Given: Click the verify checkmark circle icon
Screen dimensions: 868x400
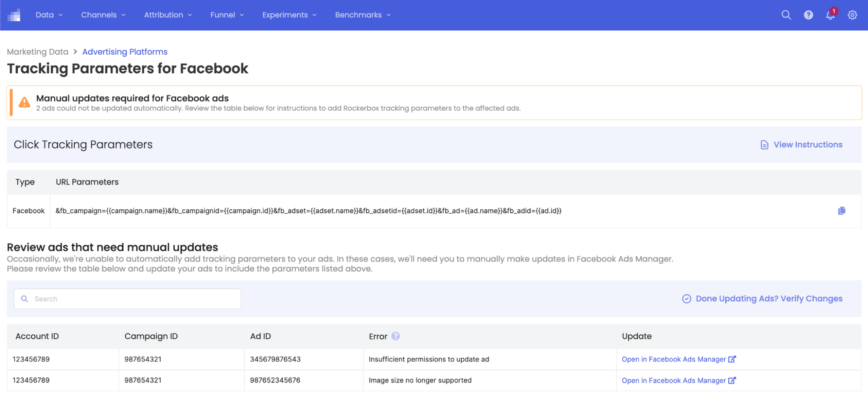Looking at the screenshot, I should [x=686, y=299].
